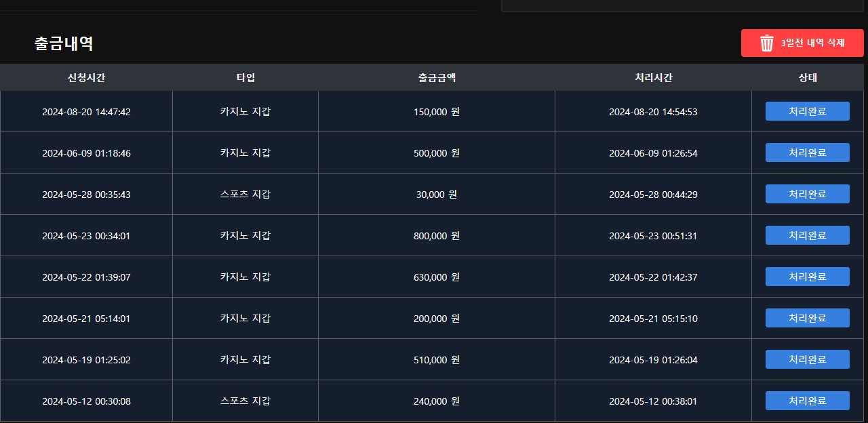Click 처리완료 status for 200,000 원 withdrawal
The width and height of the screenshot is (868, 423).
(x=807, y=318)
